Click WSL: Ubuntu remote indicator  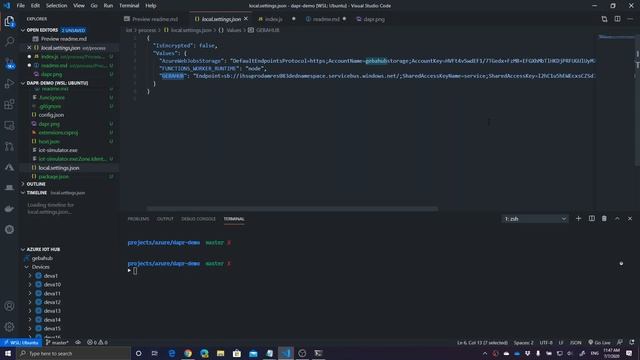[x=21, y=342]
